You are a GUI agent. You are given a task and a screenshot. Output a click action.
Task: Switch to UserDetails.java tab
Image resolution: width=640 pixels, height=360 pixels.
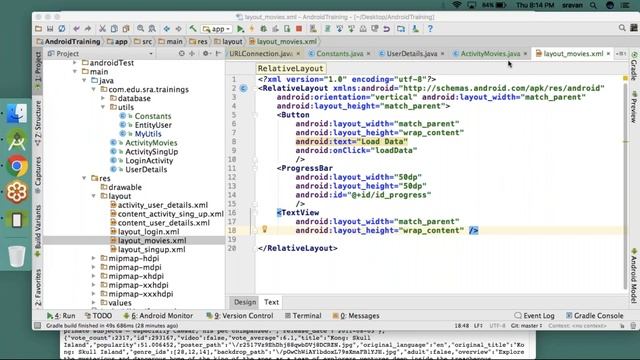point(411,53)
